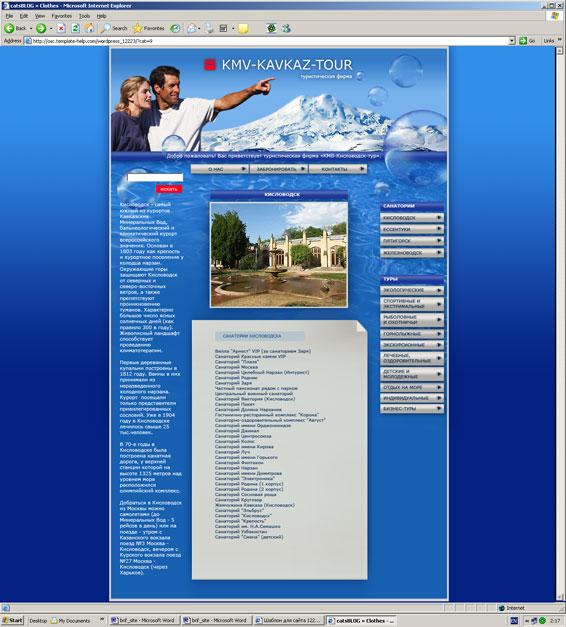The height and width of the screenshot is (627, 566).
Task: Click the КОНТАКТЫ navigation button
Action: (338, 169)
